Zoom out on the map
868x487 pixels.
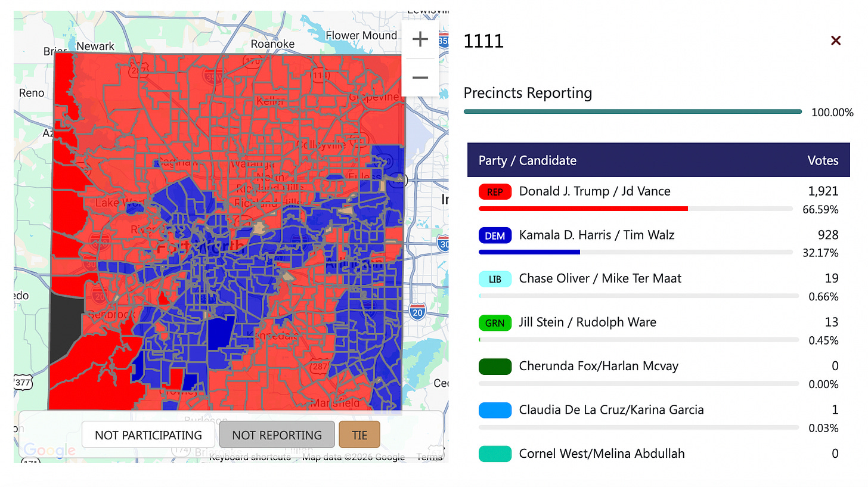coord(420,77)
